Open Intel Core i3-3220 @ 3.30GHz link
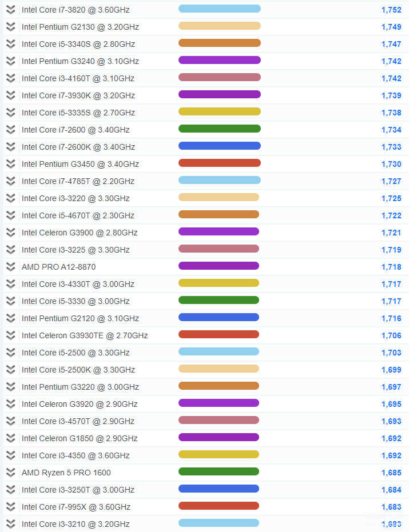This screenshot has height=532, width=409. (x=76, y=198)
